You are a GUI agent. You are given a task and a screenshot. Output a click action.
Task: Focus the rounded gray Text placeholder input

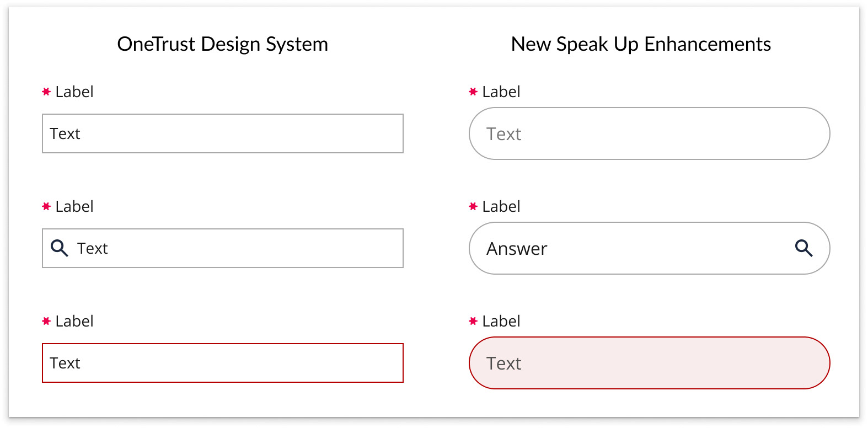(x=649, y=133)
